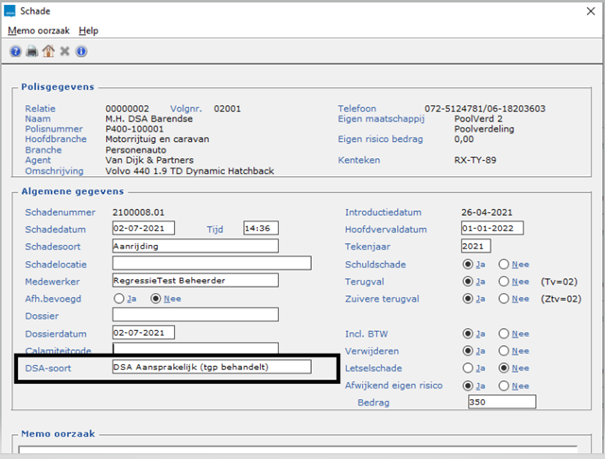Click the blue info icon in toolbar
Screen dimensions: 605x459
coord(80,51)
